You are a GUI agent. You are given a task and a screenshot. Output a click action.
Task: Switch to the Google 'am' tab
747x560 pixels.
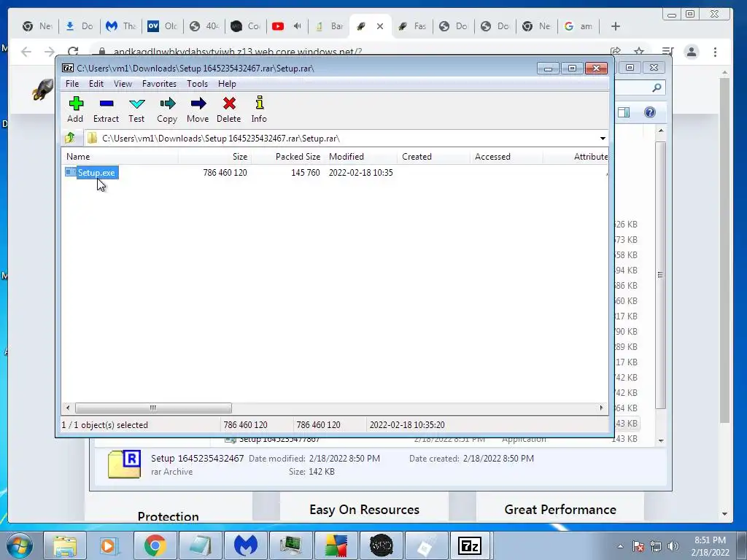[x=578, y=26]
